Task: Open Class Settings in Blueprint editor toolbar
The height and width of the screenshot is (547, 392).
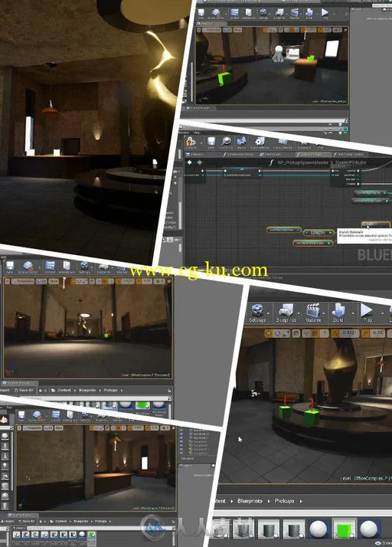Action: (259, 142)
